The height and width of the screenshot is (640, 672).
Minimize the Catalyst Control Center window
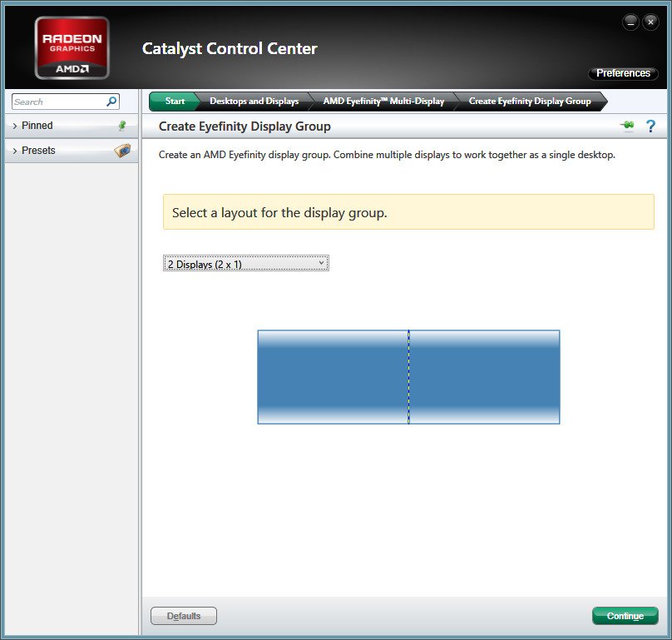point(630,22)
